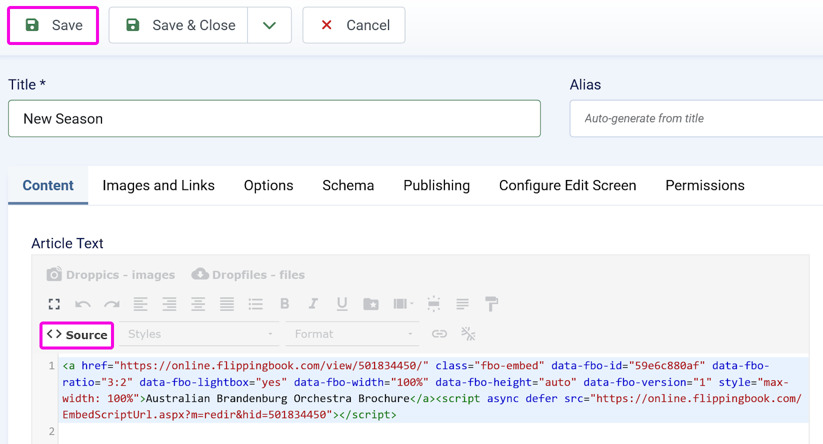Click the 'data-fbo-lightbox="yes"' attribute text
Viewport: 823px width, 444px height.
[x=213, y=382]
